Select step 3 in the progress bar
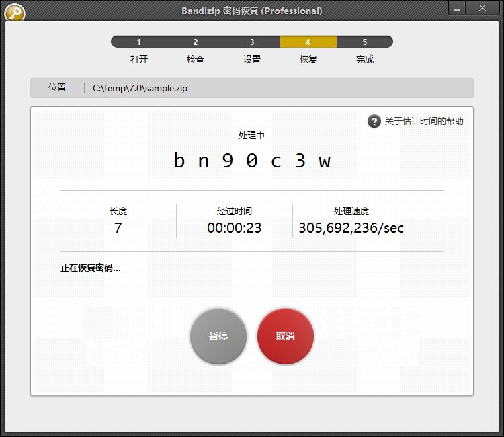Viewport: 504px width, 437px height. tap(252, 42)
